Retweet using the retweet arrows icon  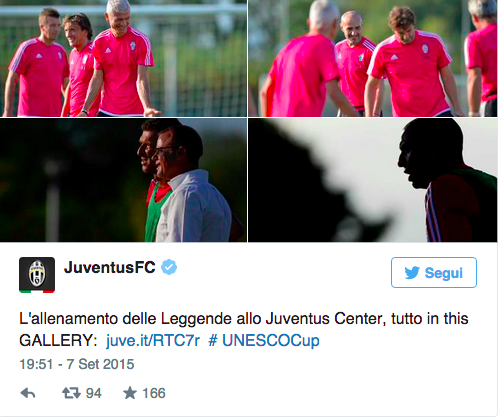(x=71, y=395)
